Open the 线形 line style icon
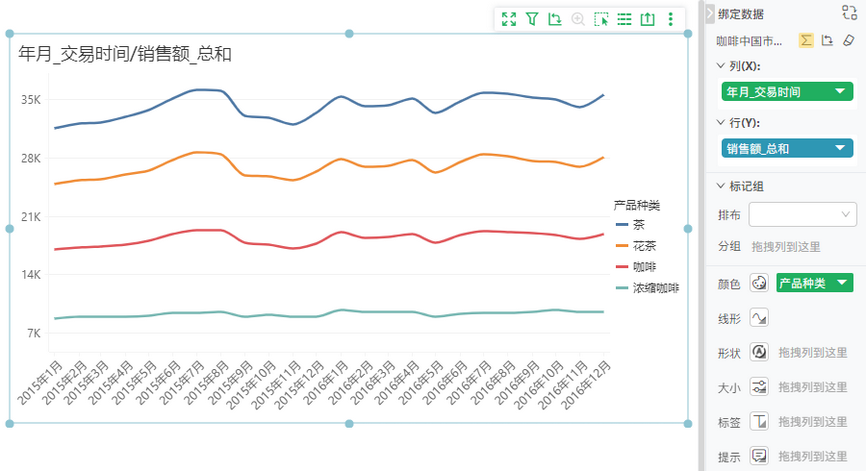Image resolution: width=866 pixels, height=471 pixels. (759, 318)
